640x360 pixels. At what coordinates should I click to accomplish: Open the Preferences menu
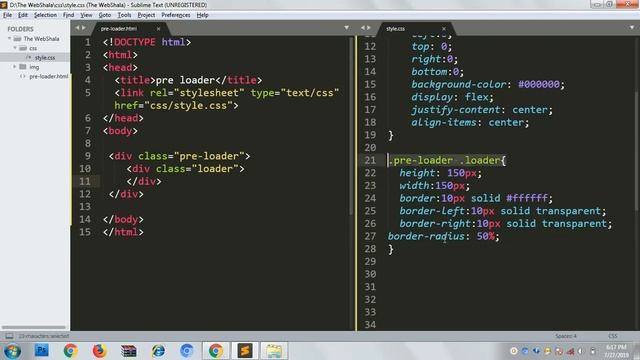pos(176,15)
